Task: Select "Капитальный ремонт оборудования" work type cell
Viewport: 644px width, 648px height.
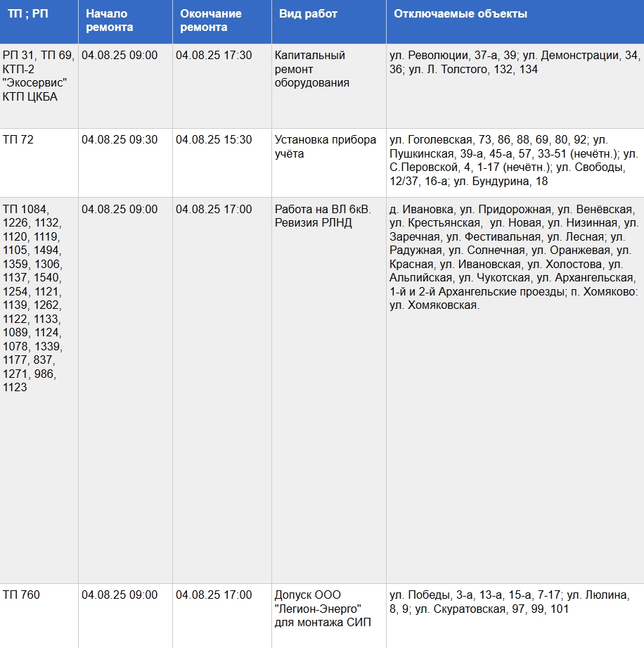Action: click(312, 69)
